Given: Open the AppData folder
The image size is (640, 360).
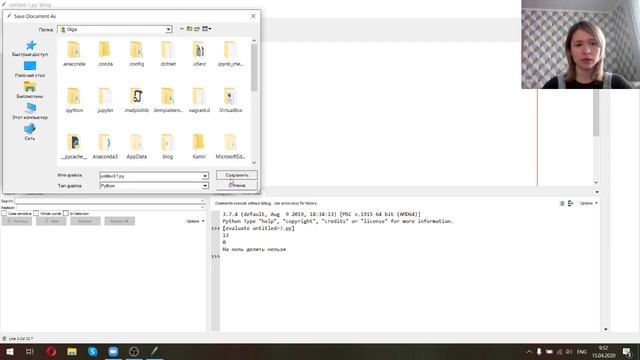Looking at the screenshot, I should coord(136,147).
